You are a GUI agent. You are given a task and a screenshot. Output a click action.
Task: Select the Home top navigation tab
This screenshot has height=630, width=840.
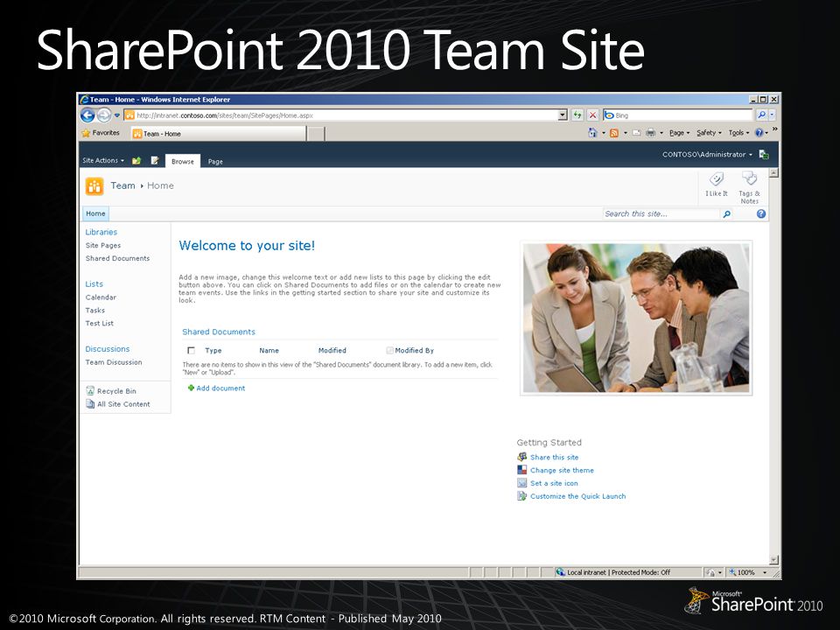coord(96,213)
